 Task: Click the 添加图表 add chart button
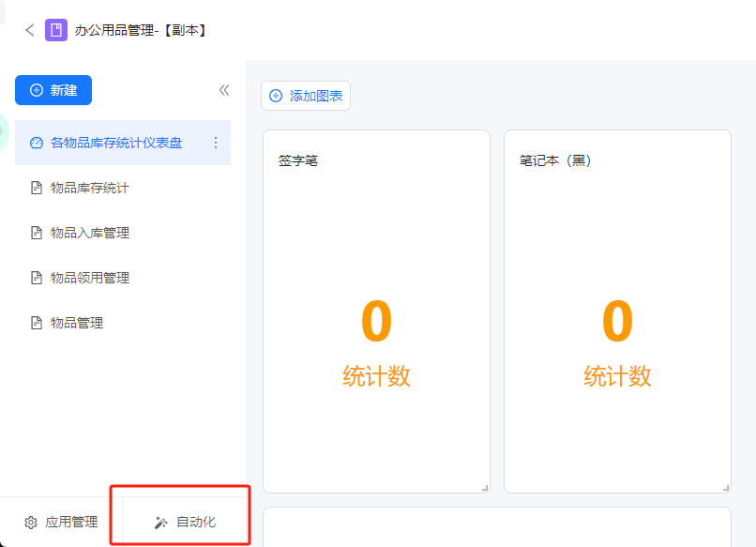[306, 96]
